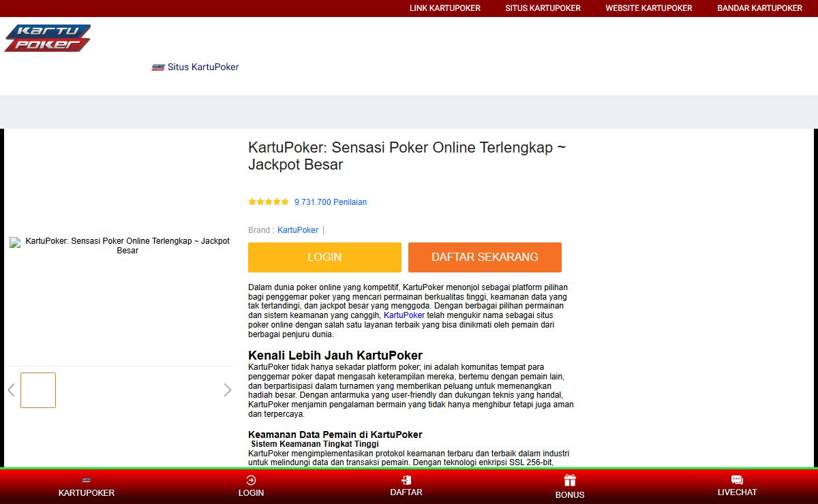Screen dimensions: 818x504
Task: Click the 'Brand :' label
Action: click(x=261, y=230)
